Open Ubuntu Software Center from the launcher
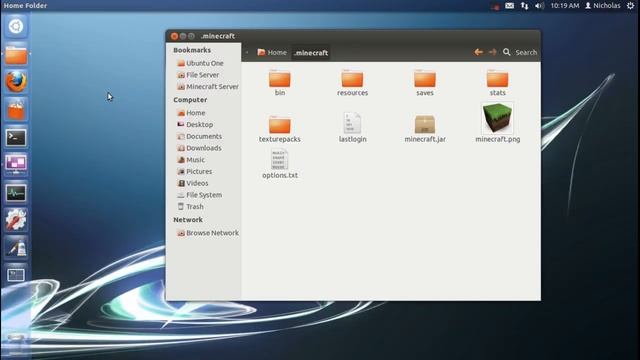640x360 pixels. coord(16,109)
